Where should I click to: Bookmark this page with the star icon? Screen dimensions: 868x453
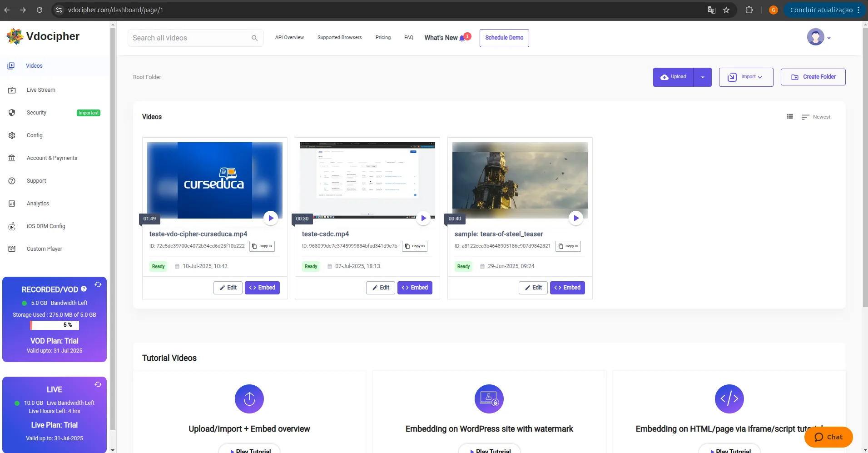(x=726, y=10)
